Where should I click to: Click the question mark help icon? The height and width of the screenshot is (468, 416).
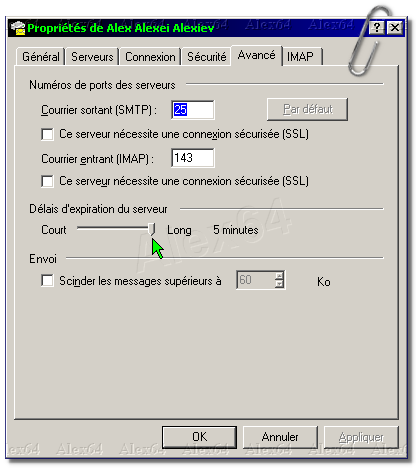377,28
